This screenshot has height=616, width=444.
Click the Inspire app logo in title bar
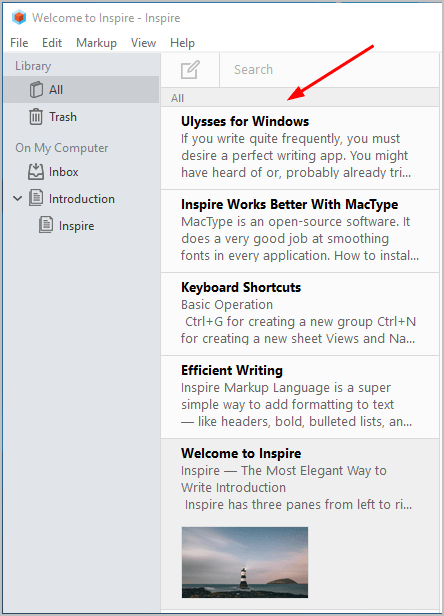[x=18, y=18]
